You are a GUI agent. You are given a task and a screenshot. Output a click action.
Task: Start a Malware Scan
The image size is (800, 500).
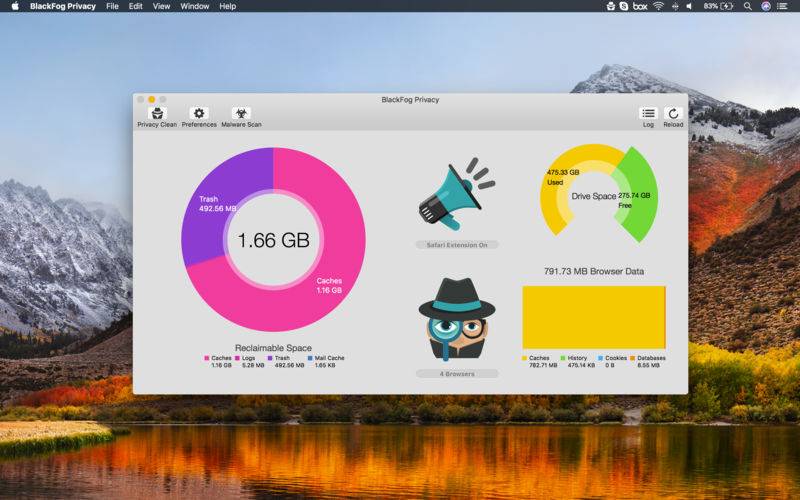tap(241, 117)
